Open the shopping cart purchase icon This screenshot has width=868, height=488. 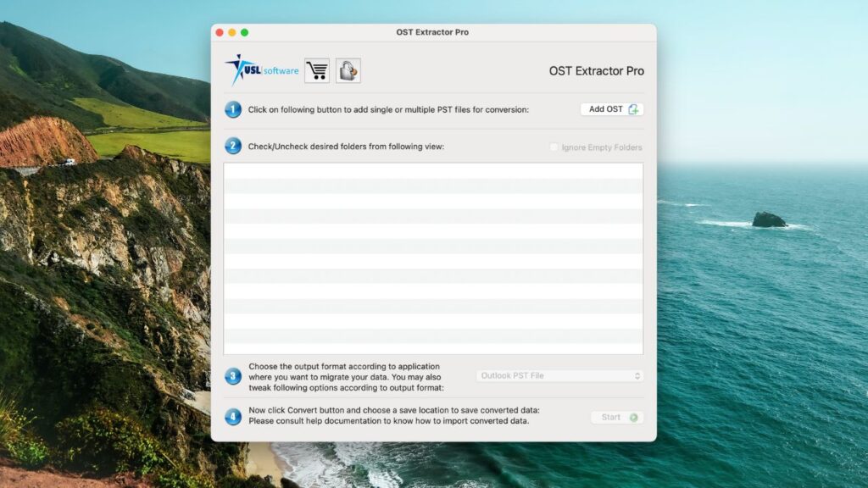(x=317, y=70)
